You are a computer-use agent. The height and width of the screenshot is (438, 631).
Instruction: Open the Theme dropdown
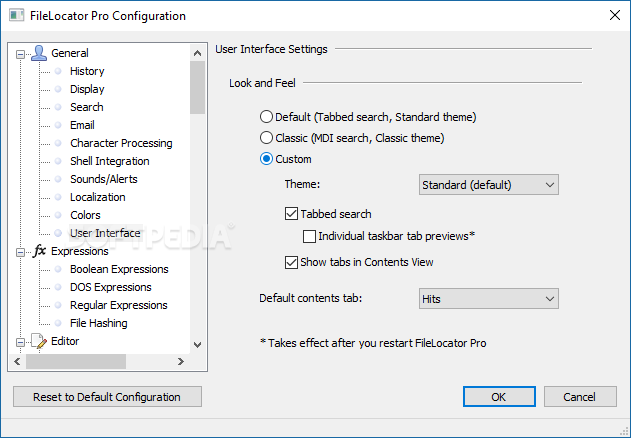pos(489,185)
